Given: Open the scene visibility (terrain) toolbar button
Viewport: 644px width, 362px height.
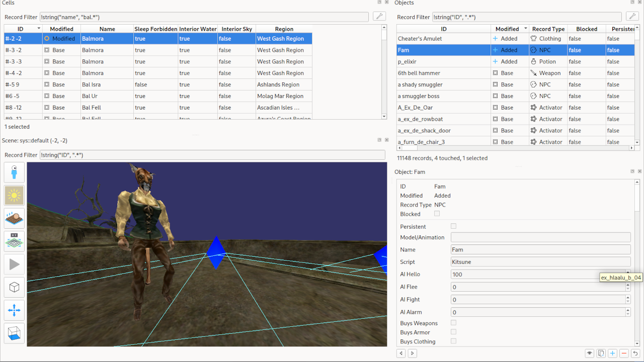Looking at the screenshot, I should pyautogui.click(x=14, y=219).
